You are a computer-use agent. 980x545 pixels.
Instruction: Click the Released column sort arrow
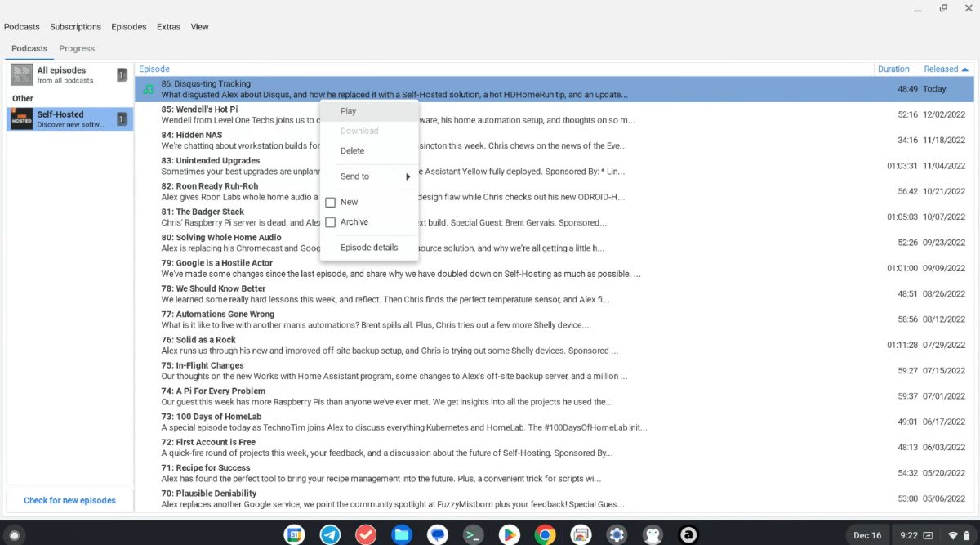click(x=965, y=69)
